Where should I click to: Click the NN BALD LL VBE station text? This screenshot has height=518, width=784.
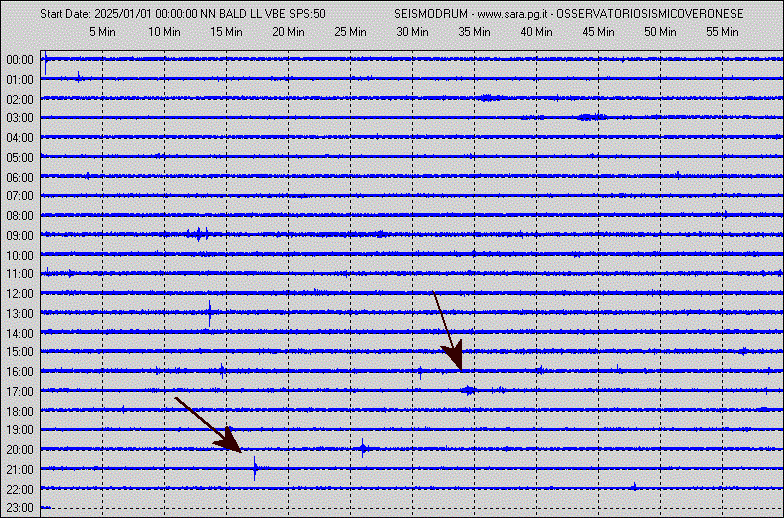click(x=242, y=14)
